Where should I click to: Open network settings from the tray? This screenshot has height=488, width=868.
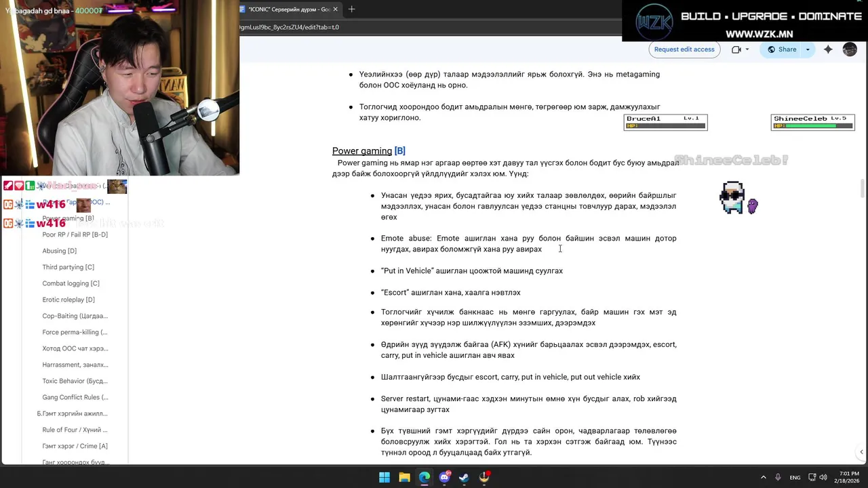point(812,477)
